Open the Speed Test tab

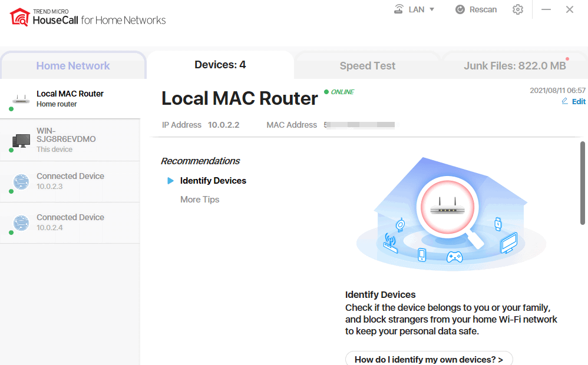coord(368,66)
